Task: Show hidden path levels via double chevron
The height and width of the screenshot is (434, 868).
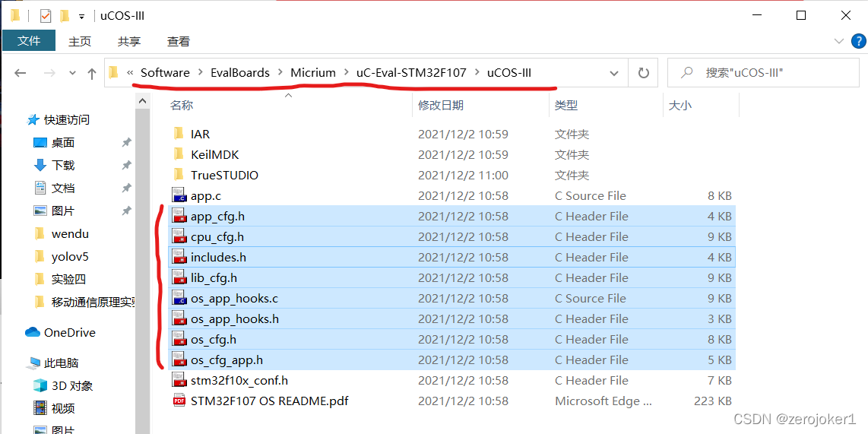Action: tap(130, 72)
